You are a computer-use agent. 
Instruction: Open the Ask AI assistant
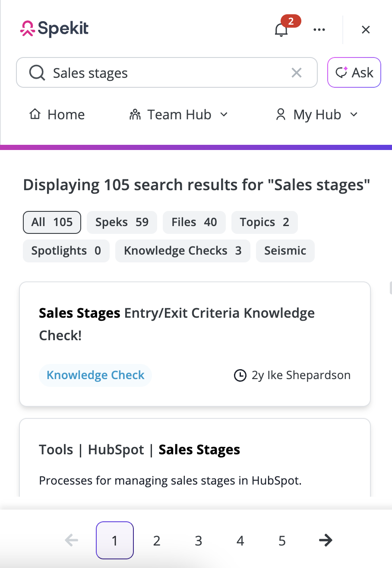click(354, 73)
